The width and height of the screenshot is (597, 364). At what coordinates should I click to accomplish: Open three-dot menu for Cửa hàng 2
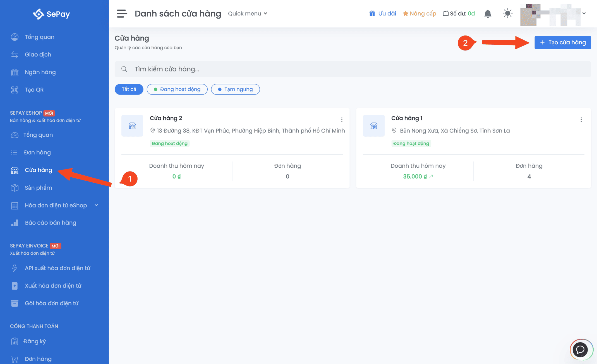click(342, 120)
